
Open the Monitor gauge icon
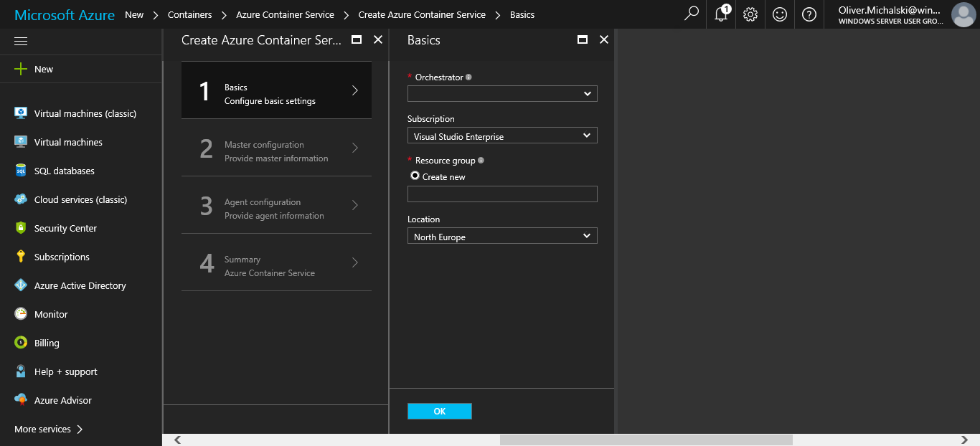tap(21, 314)
